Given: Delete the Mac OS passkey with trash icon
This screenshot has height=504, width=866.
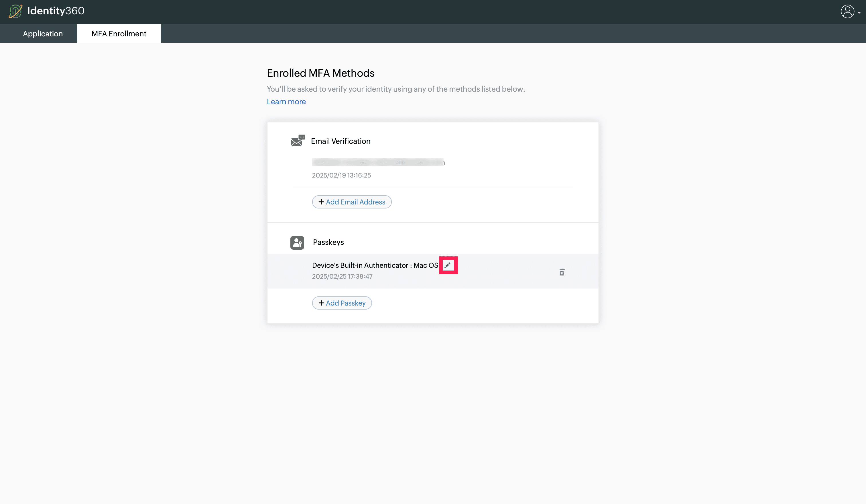Looking at the screenshot, I should coord(562,272).
